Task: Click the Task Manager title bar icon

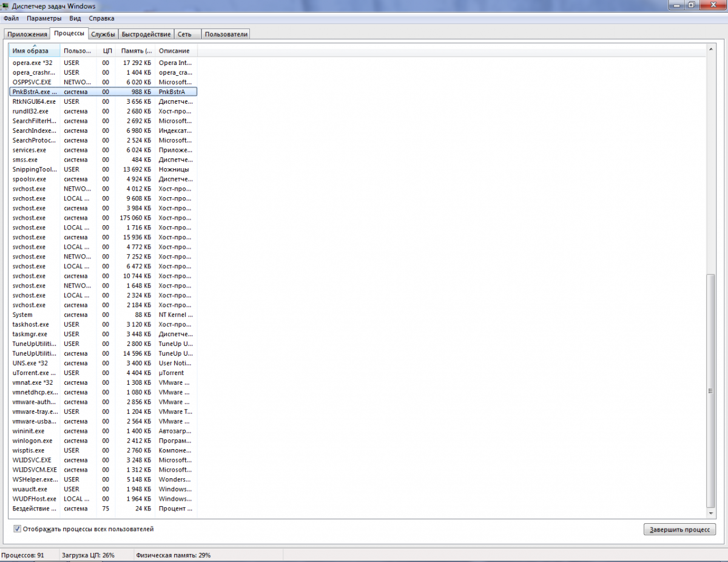Action: [6, 6]
